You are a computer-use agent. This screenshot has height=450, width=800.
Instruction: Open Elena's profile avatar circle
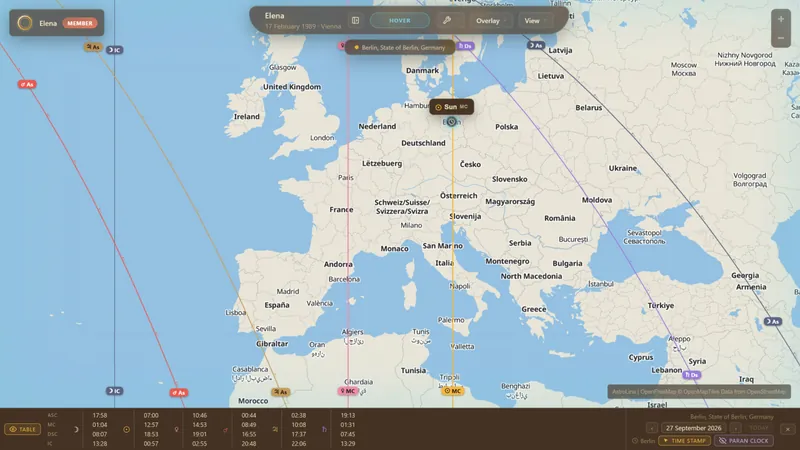(24, 23)
